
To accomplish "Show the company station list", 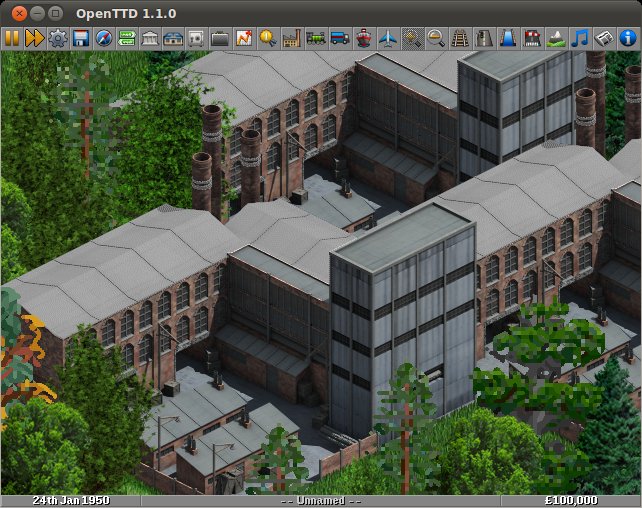I will [x=173, y=38].
